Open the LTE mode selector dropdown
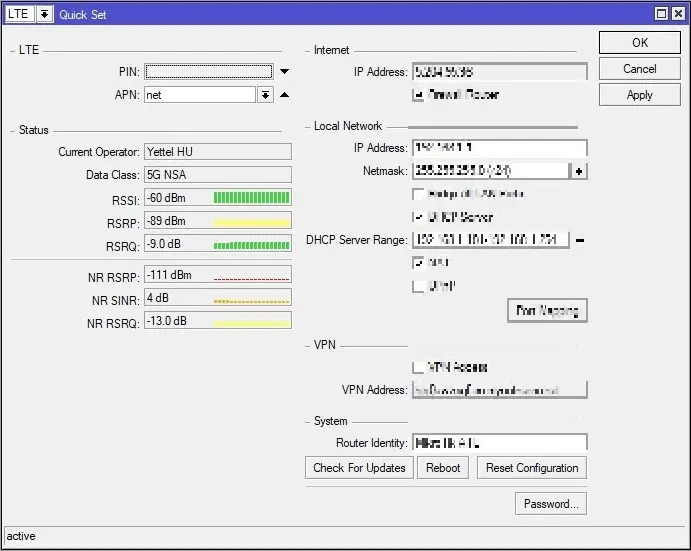Image resolution: width=691 pixels, height=551 pixels. coord(44,14)
